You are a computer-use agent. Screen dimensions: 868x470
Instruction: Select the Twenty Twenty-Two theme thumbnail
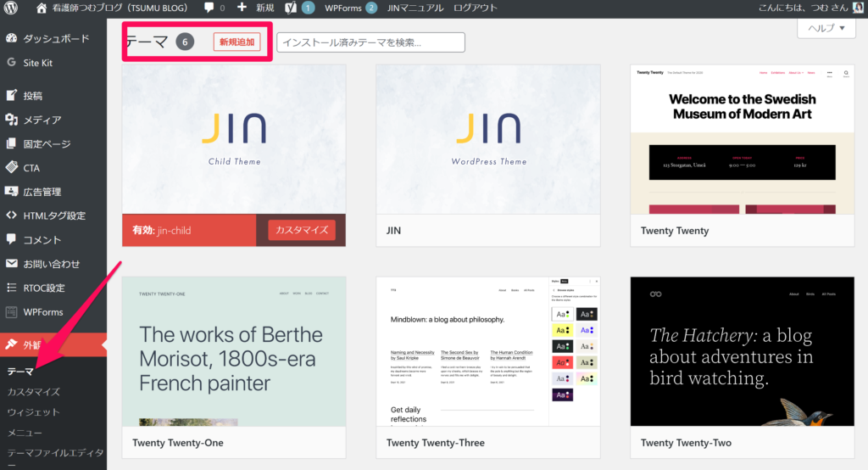click(x=743, y=351)
